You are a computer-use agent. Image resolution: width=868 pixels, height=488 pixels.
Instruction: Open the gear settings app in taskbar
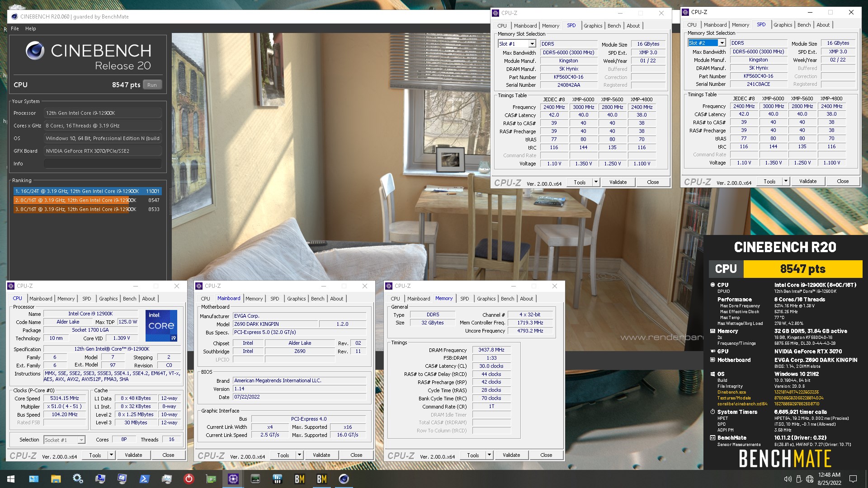pyautogui.click(x=78, y=479)
